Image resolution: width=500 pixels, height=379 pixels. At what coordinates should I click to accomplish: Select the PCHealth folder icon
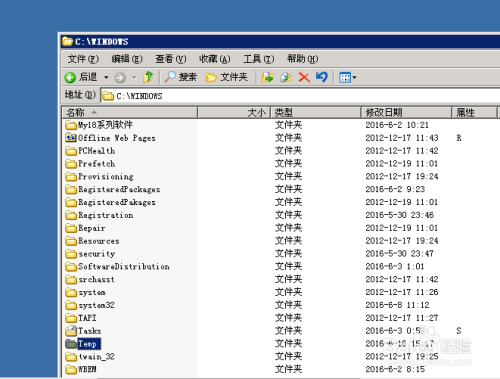(x=71, y=151)
